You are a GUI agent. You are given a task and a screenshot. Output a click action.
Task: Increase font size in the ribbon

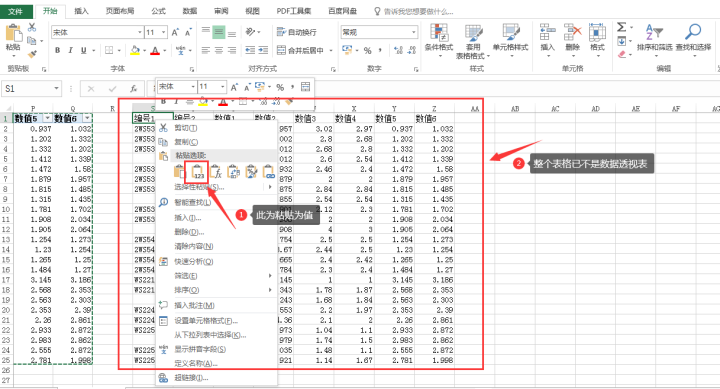click(x=175, y=32)
